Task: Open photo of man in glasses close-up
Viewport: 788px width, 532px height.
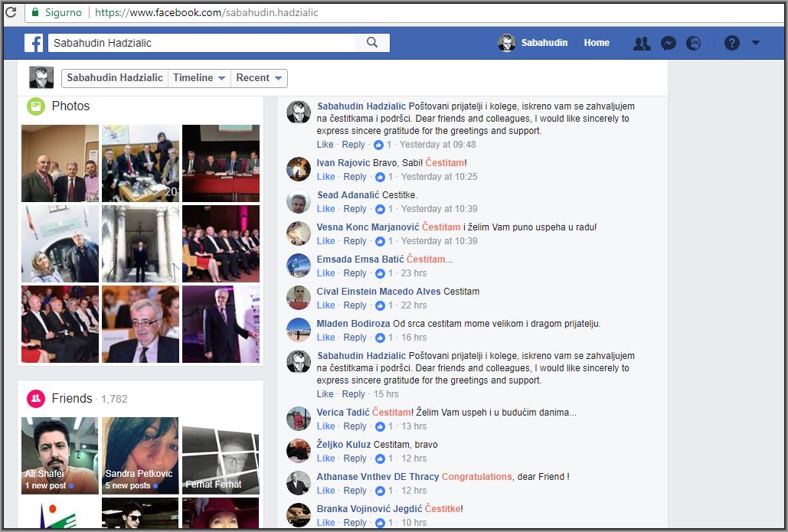Action: 140,325
